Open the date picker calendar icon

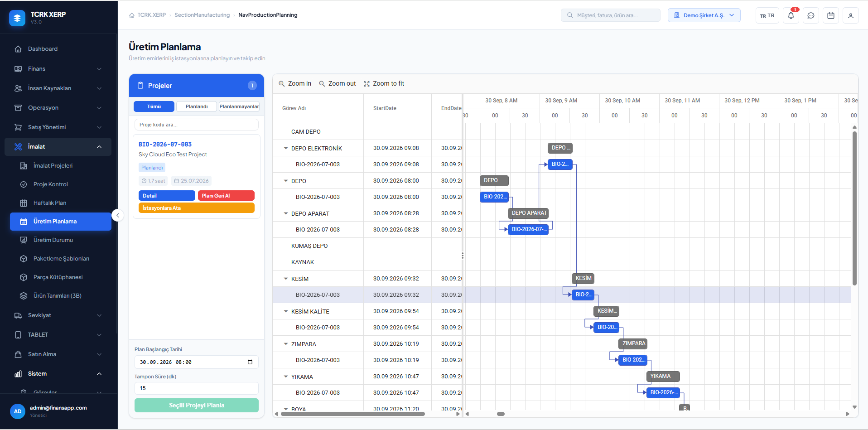pos(250,362)
